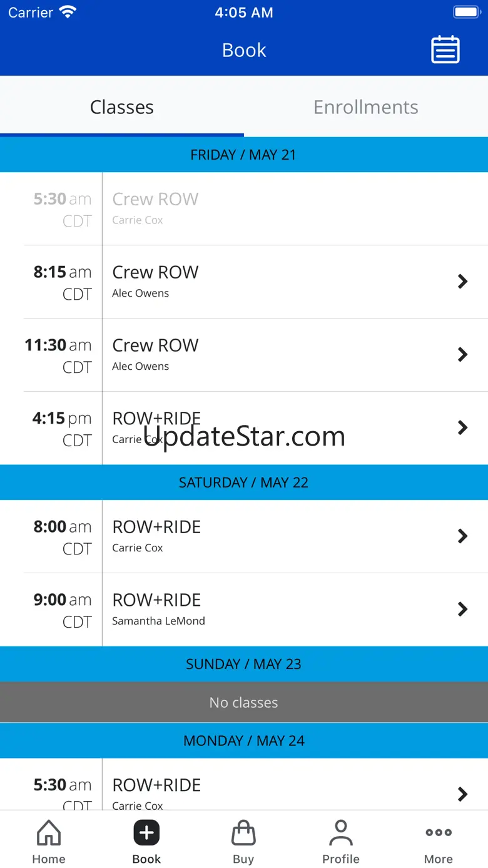Expand Monday 5:30 am ROW+RIDE chevron

(462, 794)
